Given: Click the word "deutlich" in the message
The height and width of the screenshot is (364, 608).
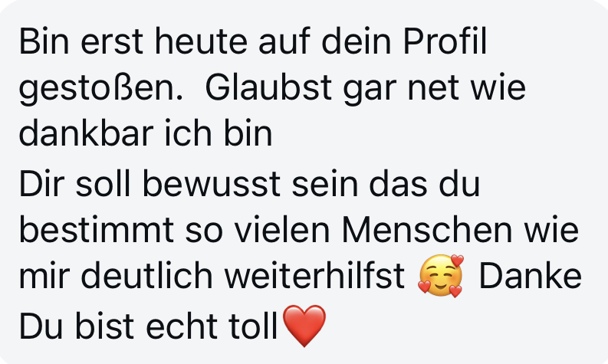Looking at the screenshot, I should (x=147, y=276).
